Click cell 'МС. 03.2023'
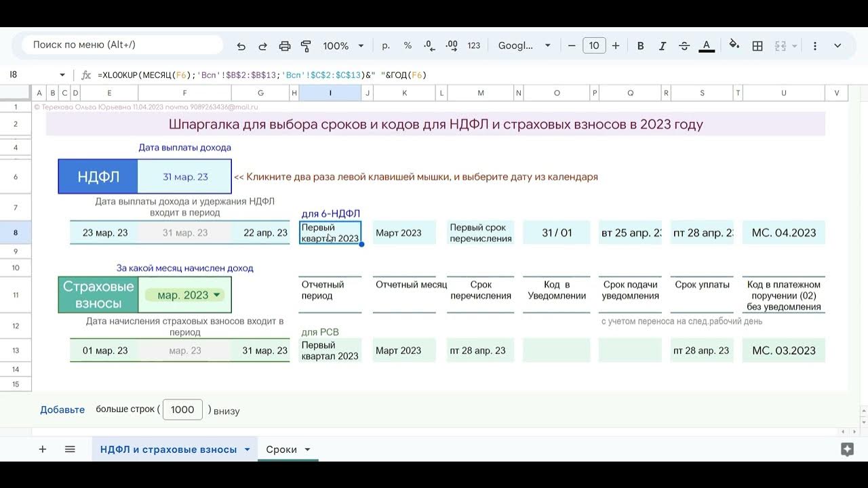Viewport: 868px width, 488px height. click(784, 350)
